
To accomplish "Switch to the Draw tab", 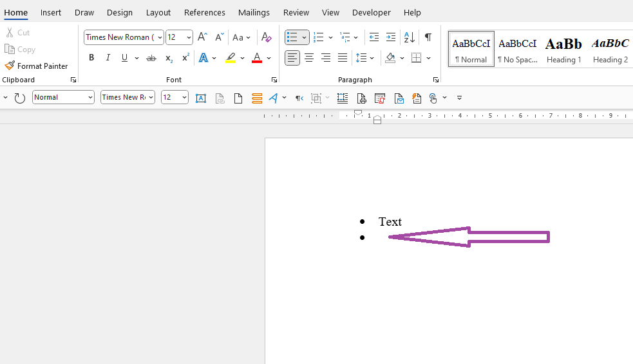I will pyautogui.click(x=84, y=12).
